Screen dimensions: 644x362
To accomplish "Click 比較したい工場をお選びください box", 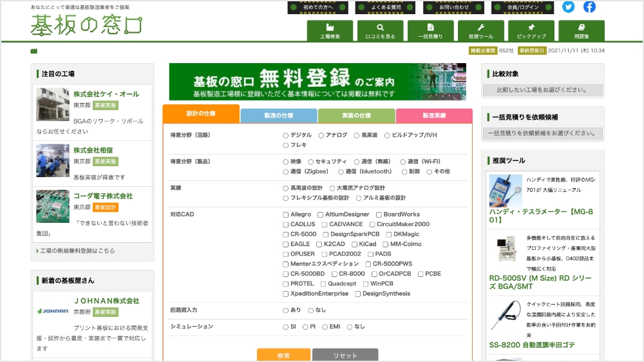I will 542,90.
